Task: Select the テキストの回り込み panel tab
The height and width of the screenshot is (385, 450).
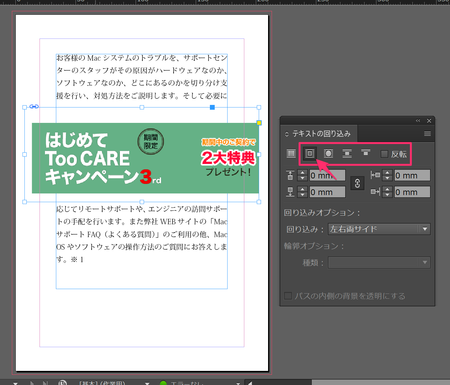Action: 321,134
